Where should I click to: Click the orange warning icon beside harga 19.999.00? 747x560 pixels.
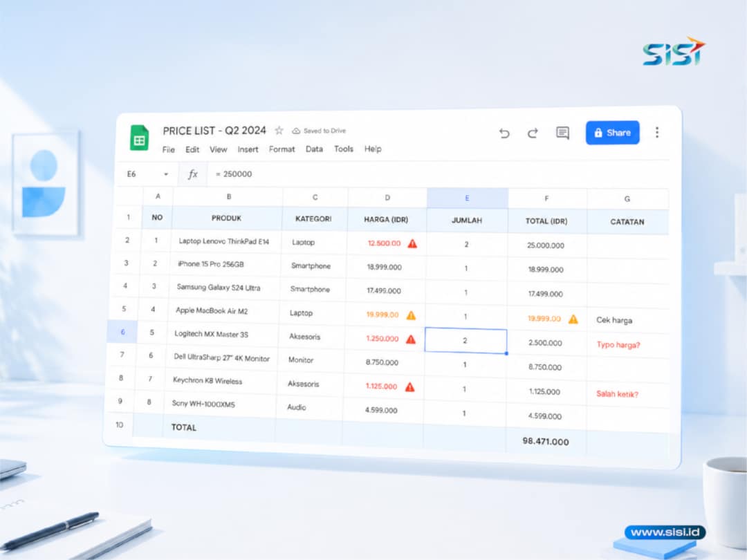411,315
